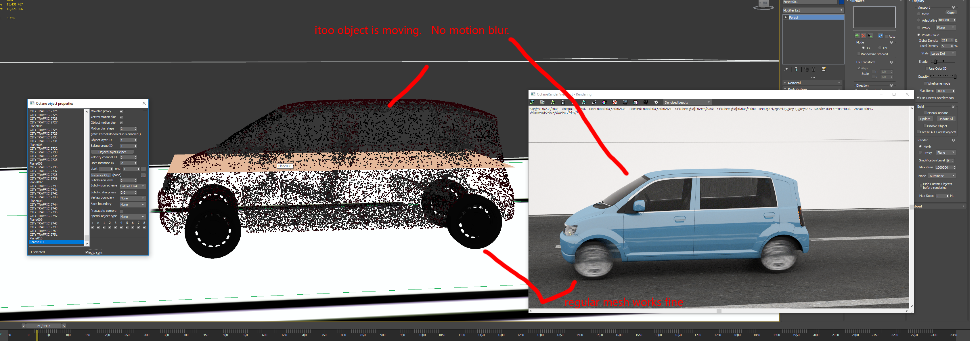Image resolution: width=980 pixels, height=341 pixels.
Task: Select Plane008 in the object list
Action: point(36,201)
